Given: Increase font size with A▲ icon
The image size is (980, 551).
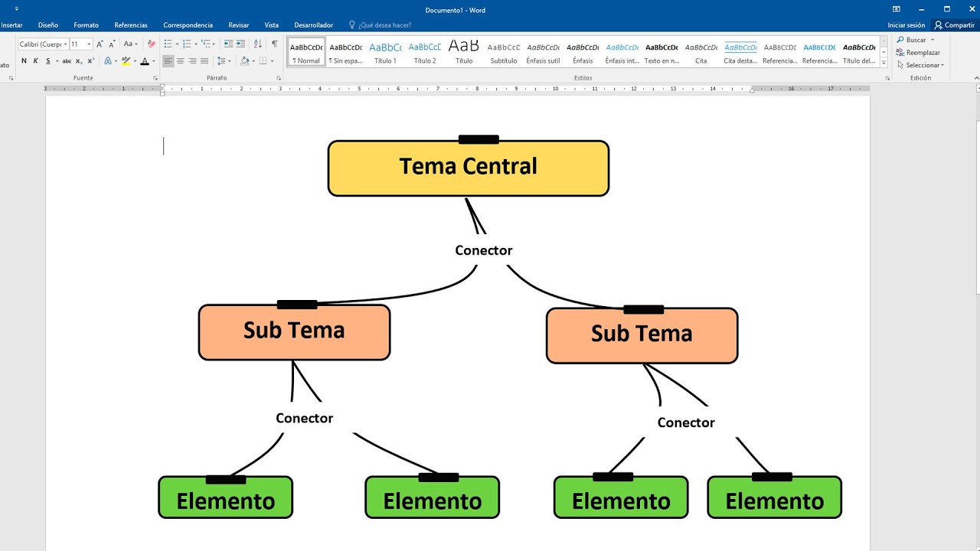Looking at the screenshot, I should coord(100,44).
